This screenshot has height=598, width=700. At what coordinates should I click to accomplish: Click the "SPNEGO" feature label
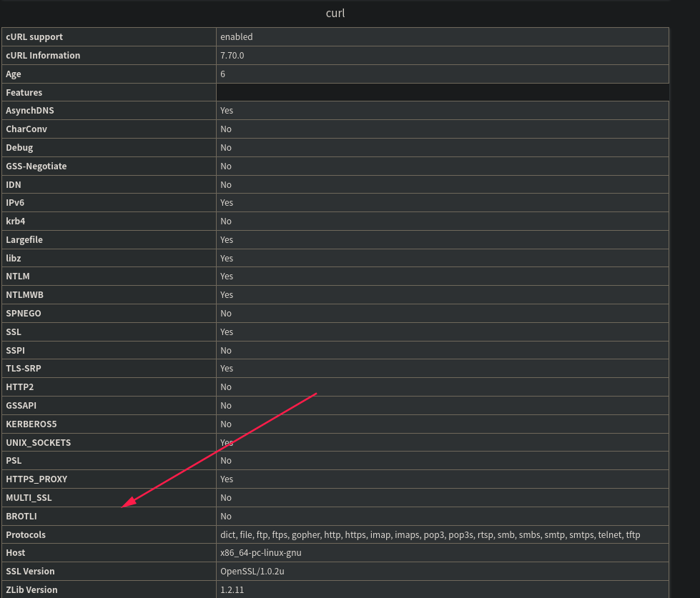tap(23, 314)
